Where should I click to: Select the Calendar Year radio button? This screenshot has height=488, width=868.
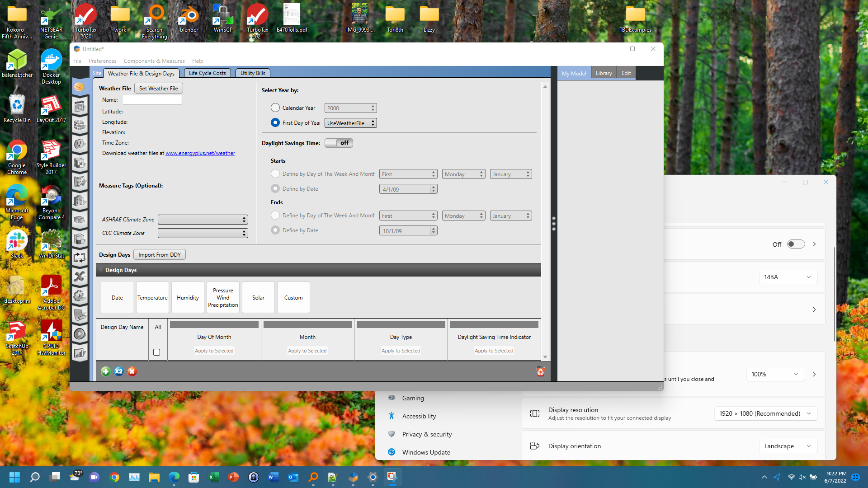[275, 108]
